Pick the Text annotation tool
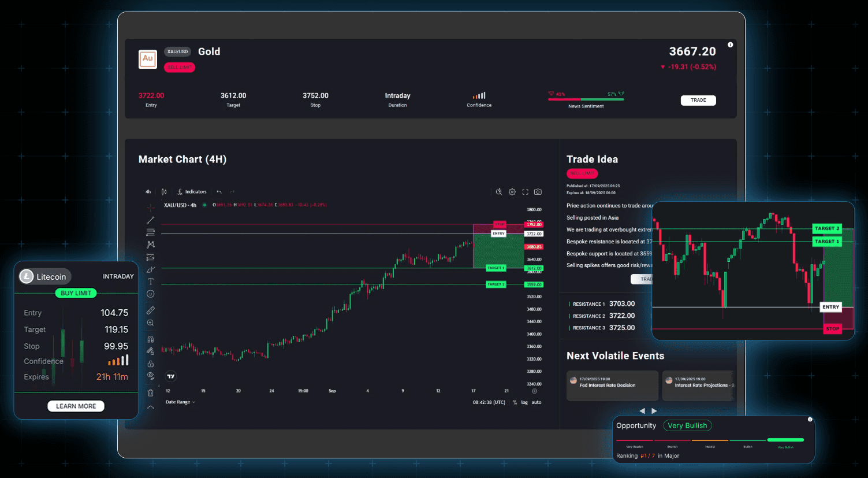868x478 pixels. point(151,281)
